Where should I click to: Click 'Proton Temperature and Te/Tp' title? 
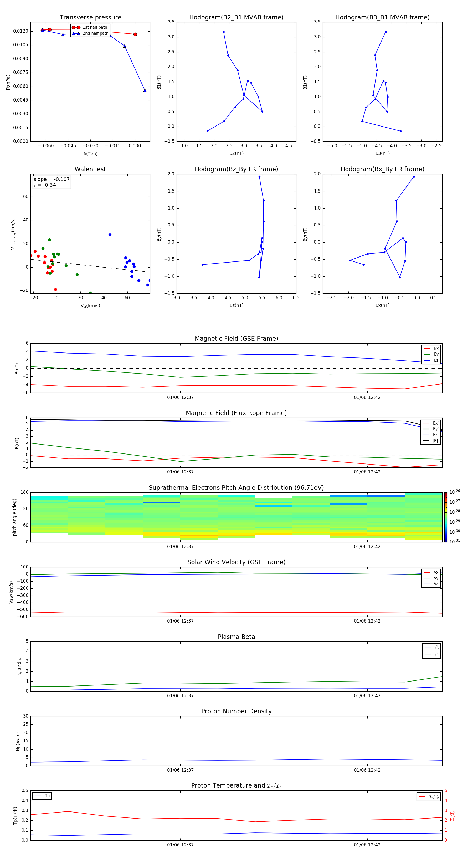click(236, 786)
